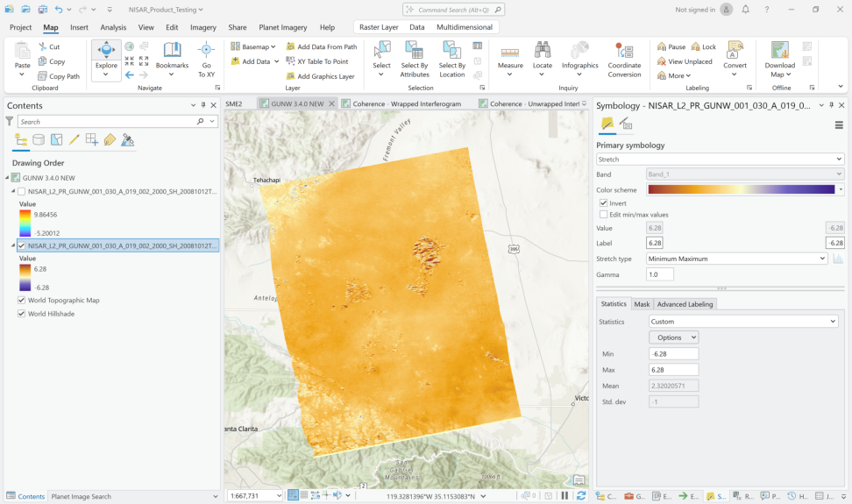Click Add Data From Path

322,46
